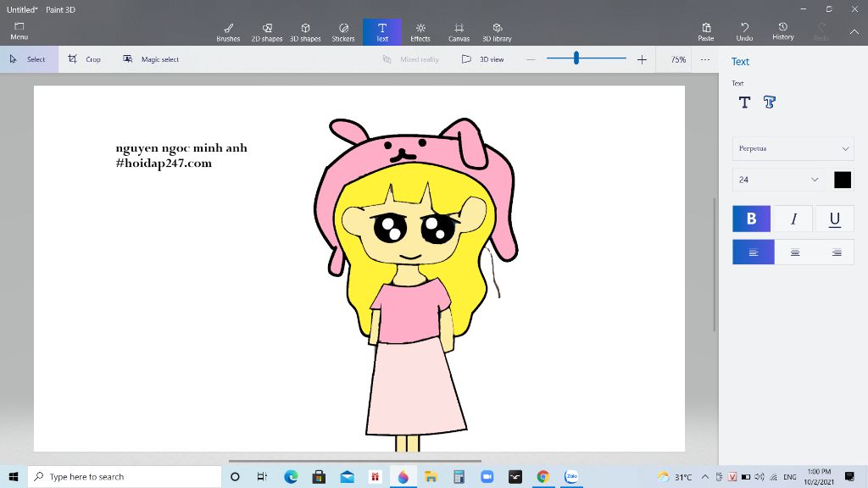Open the more options ellipsis menu

point(704,59)
